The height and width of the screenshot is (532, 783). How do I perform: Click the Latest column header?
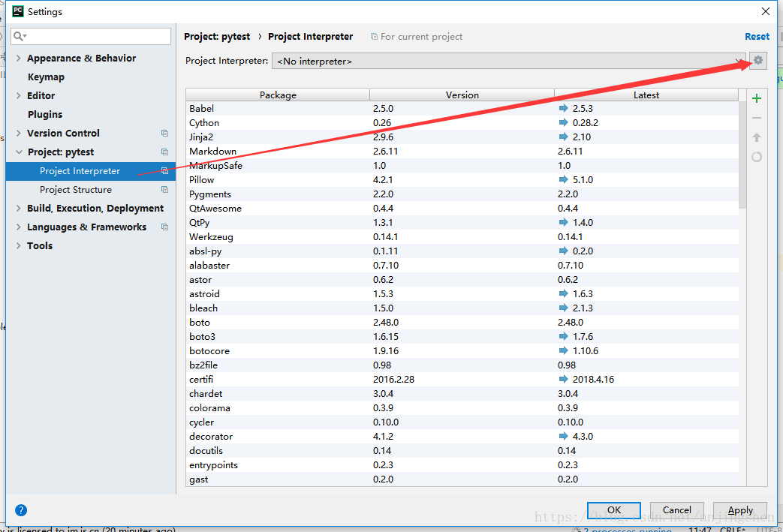point(646,95)
